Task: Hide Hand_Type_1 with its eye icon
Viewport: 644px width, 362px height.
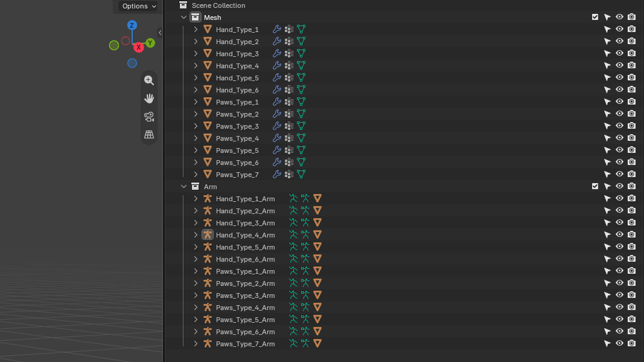Action: [x=619, y=29]
